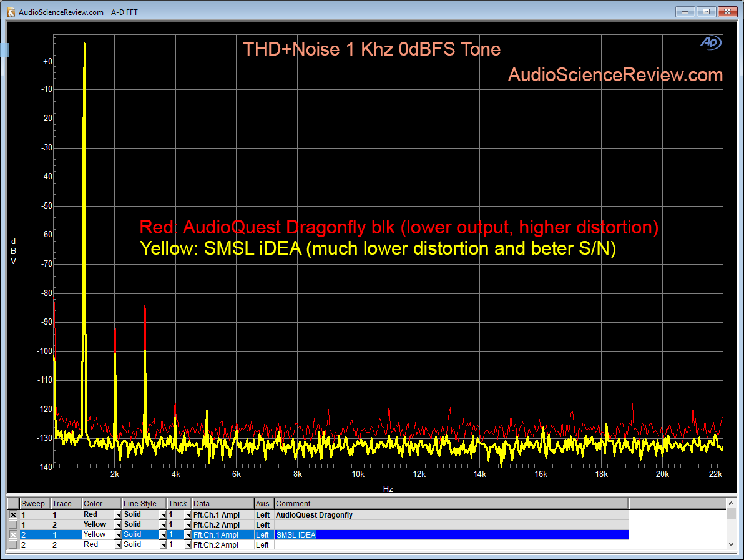Click the 20k frequency axis tick label
744x560 pixels.
(662, 474)
